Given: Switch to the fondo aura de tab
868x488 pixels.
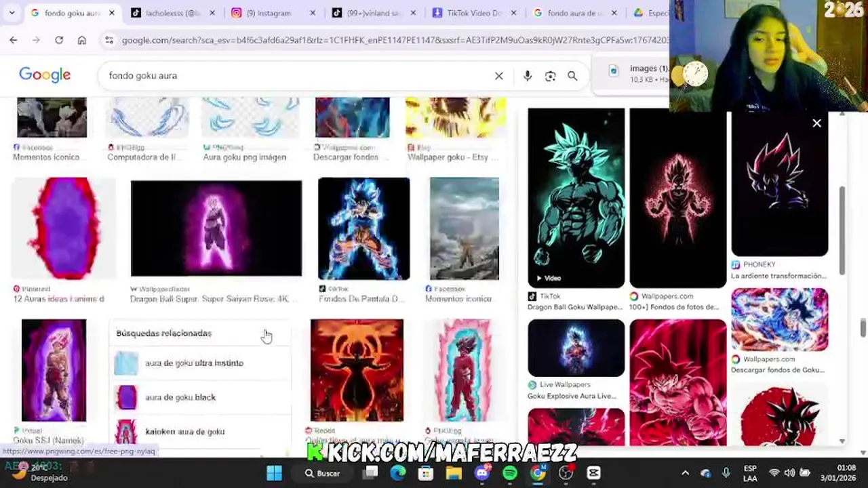Looking at the screenshot, I should (574, 13).
